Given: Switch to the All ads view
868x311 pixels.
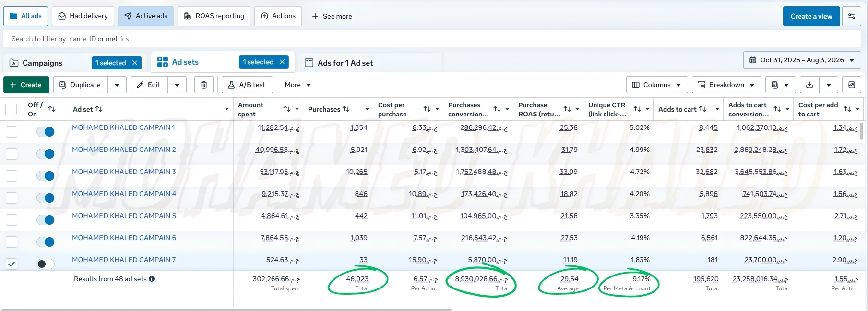Looking at the screenshot, I should pos(26,16).
